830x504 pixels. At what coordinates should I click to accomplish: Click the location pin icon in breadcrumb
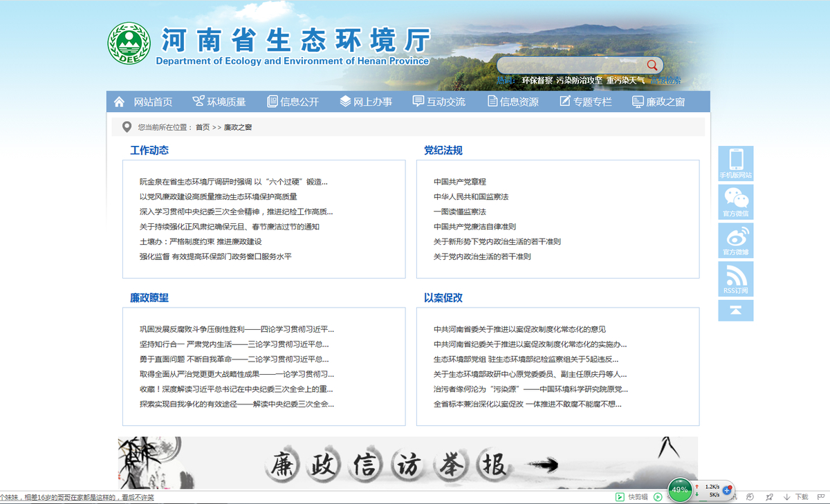[127, 127]
